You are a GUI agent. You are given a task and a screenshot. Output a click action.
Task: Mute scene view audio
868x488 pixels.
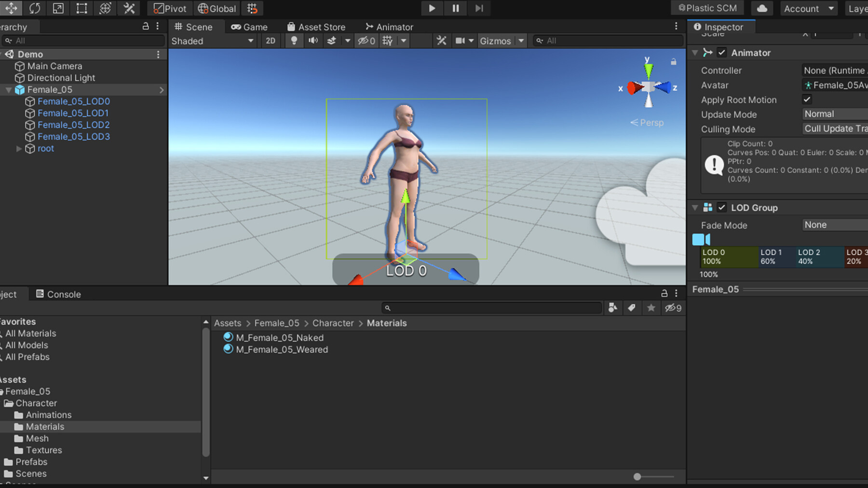(313, 40)
